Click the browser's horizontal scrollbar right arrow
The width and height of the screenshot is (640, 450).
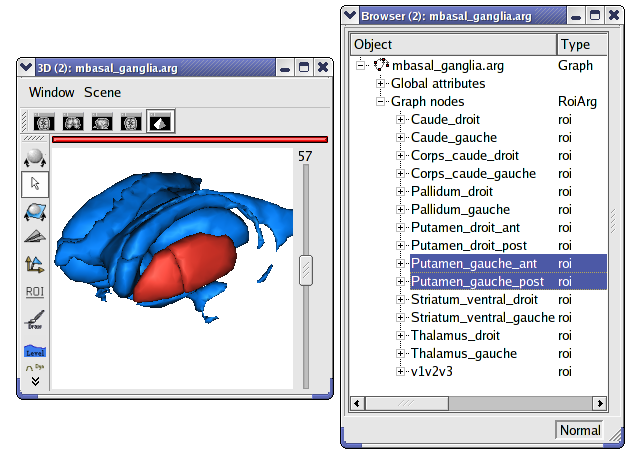[x=599, y=403]
